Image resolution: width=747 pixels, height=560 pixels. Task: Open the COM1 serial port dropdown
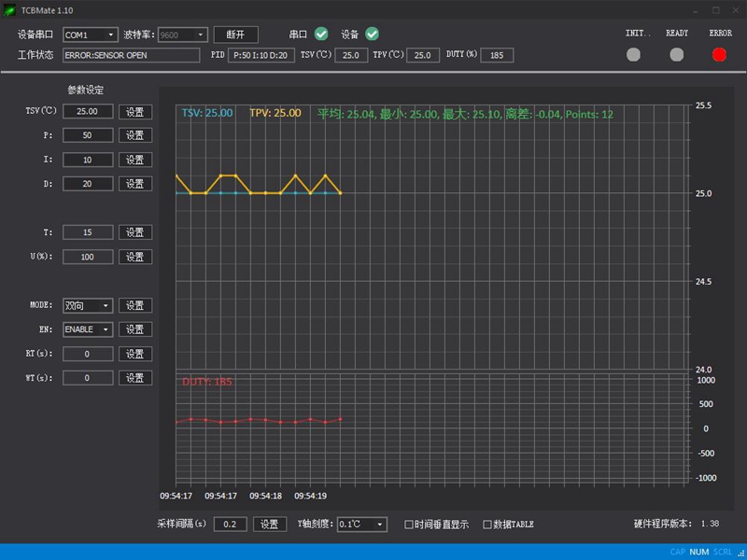(91, 35)
